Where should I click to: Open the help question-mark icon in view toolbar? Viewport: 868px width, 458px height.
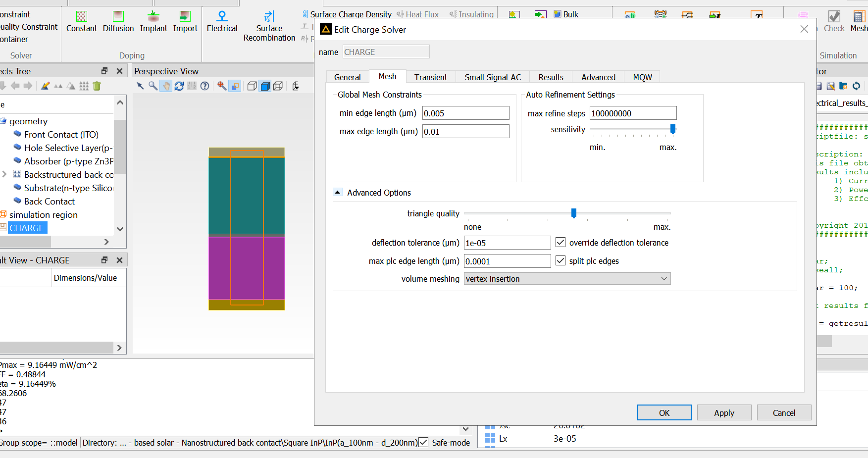pos(205,86)
